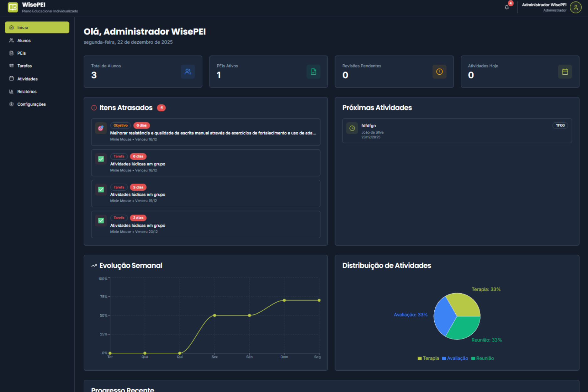This screenshot has height=392, width=588.
Task: Click the WisePEI logo icon
Action: tap(13, 7)
